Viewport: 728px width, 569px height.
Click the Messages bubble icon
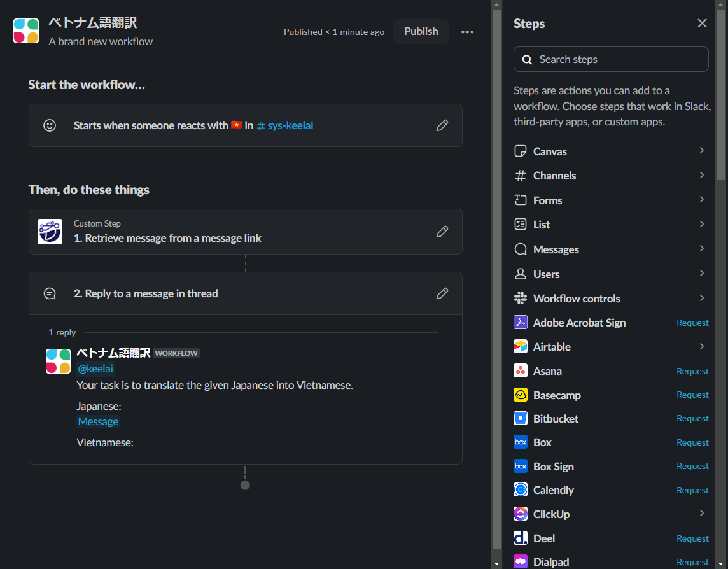[521, 249]
